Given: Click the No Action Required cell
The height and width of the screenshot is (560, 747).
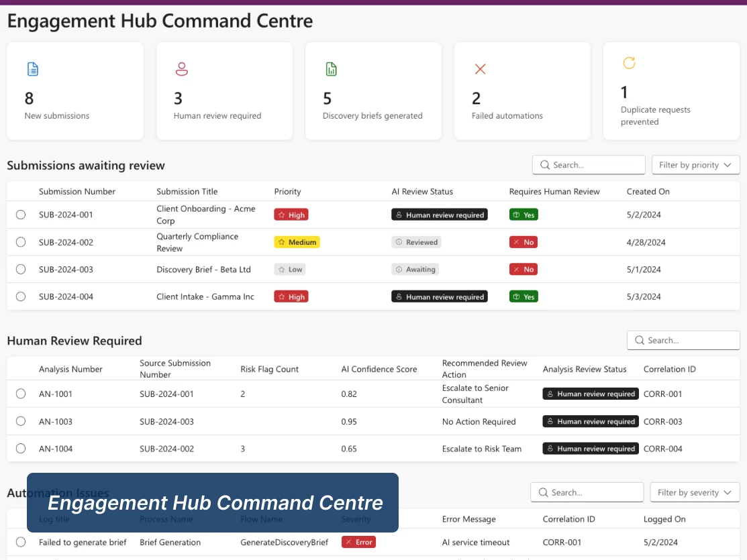Looking at the screenshot, I should (x=479, y=421).
